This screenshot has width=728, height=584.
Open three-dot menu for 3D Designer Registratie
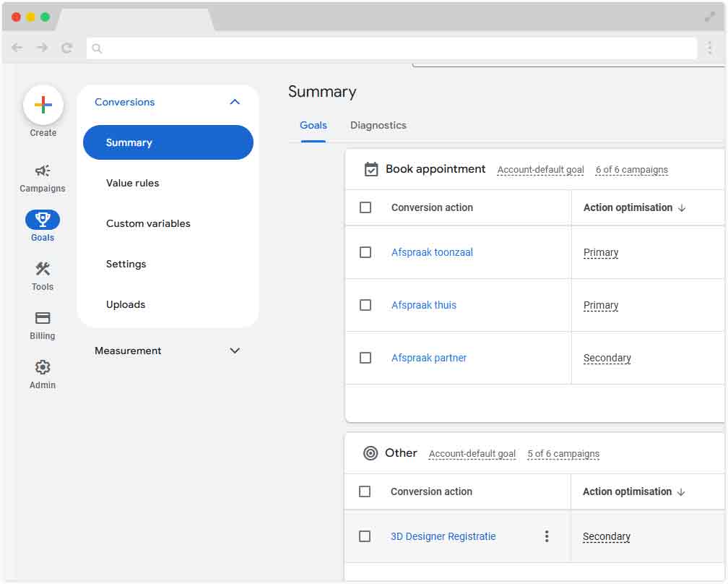click(547, 536)
